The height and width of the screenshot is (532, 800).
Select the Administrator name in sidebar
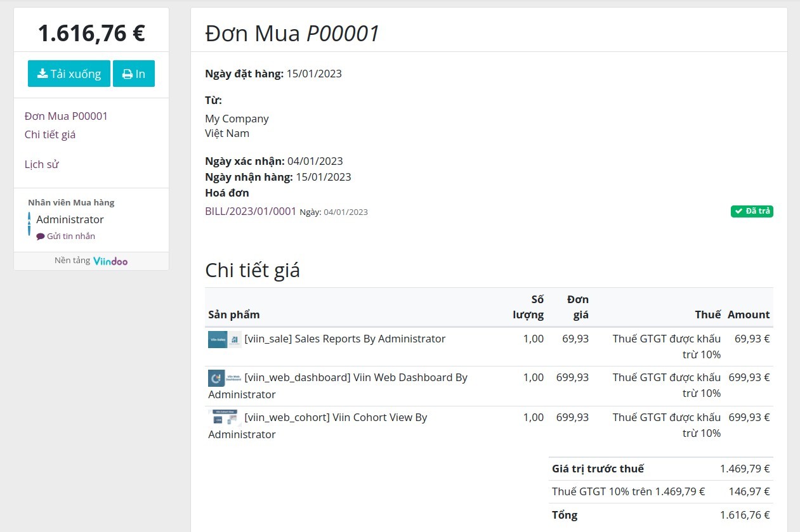pyautogui.click(x=70, y=219)
